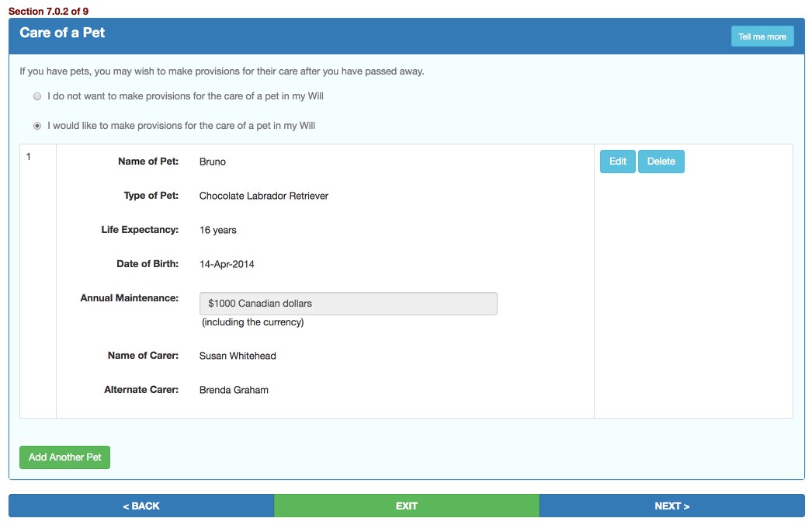
Task: Click the pet name value Bruno
Action: tap(213, 162)
